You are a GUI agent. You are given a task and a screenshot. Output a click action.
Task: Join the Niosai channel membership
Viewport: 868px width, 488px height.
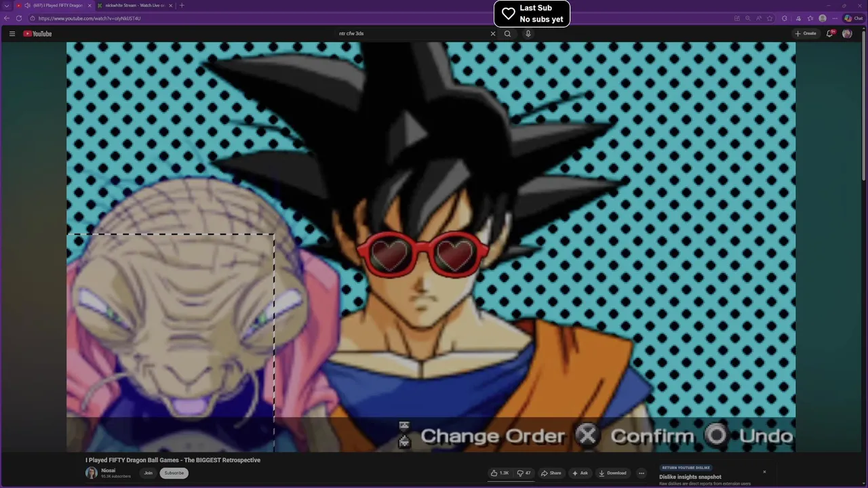click(x=148, y=473)
